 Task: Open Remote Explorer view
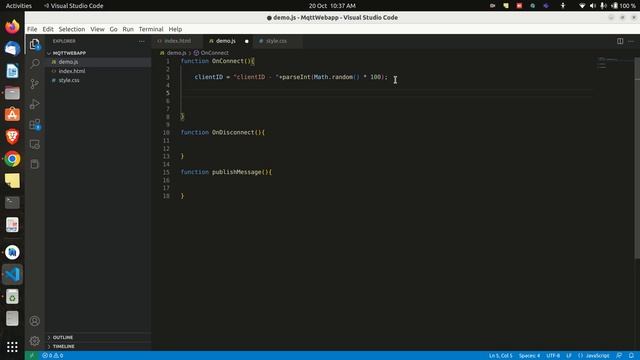coord(35,144)
